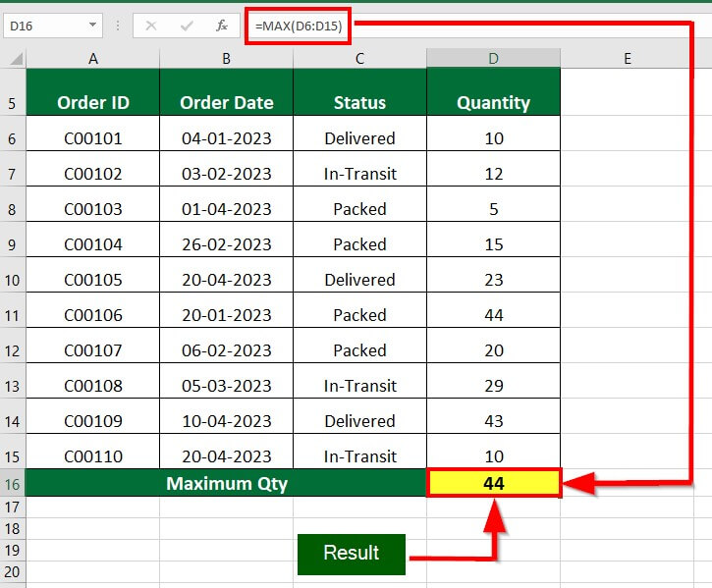Select row 16 header

pyautogui.click(x=12, y=483)
